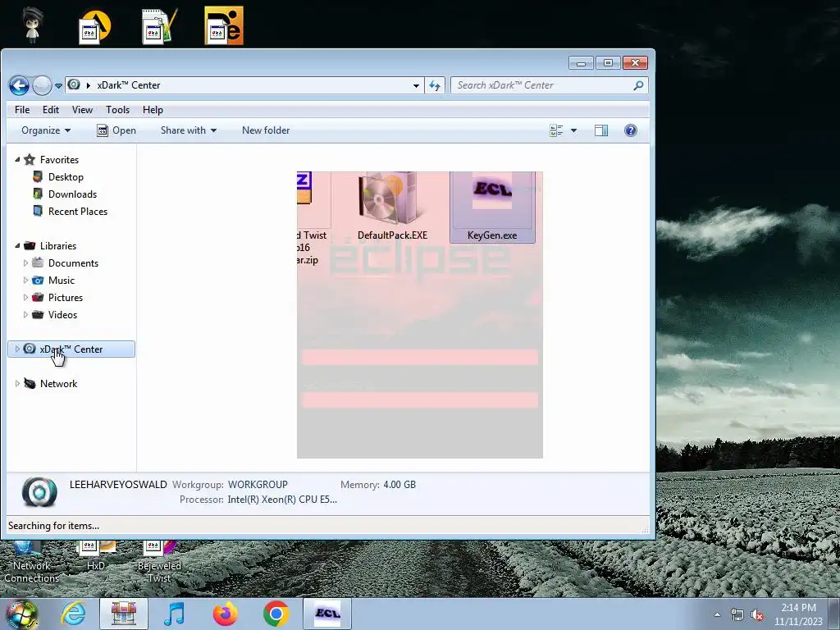The image size is (840, 630).
Task: Click the greyed Forward navigation button
Action: pos(42,85)
